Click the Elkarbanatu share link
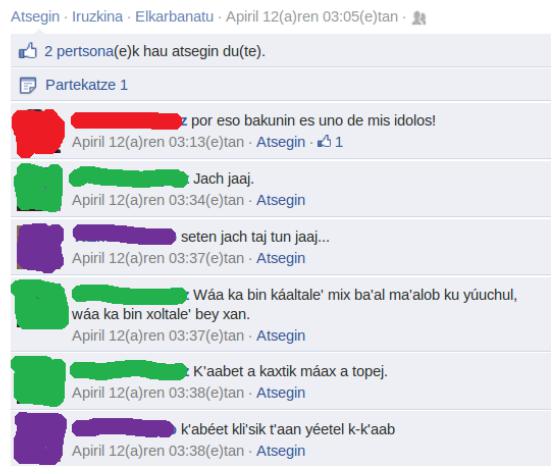The image size is (557, 474). (174, 17)
